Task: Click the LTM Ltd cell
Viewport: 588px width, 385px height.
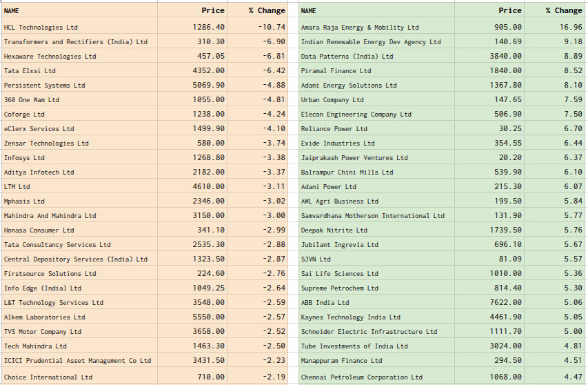Action: coord(79,186)
